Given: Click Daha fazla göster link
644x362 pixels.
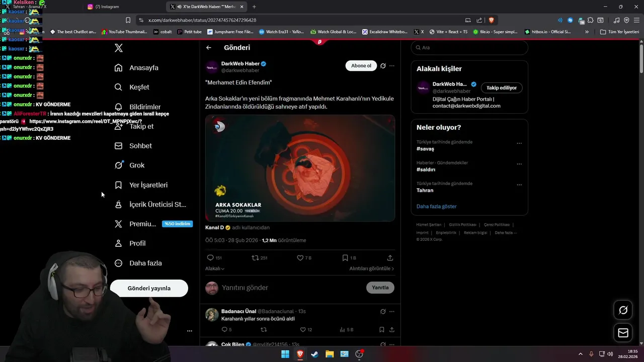Looking at the screenshot, I should pos(437,206).
